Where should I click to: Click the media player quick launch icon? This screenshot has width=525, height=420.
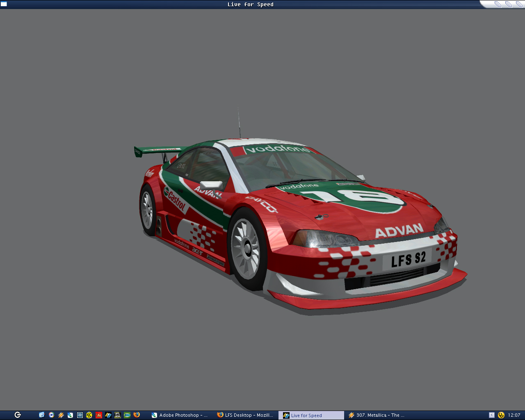[51, 415]
